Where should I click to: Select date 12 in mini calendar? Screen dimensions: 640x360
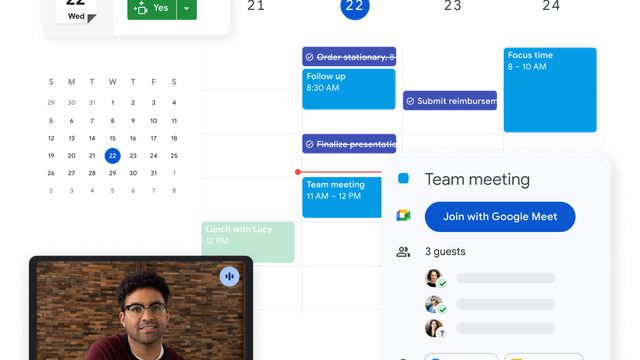point(51,138)
